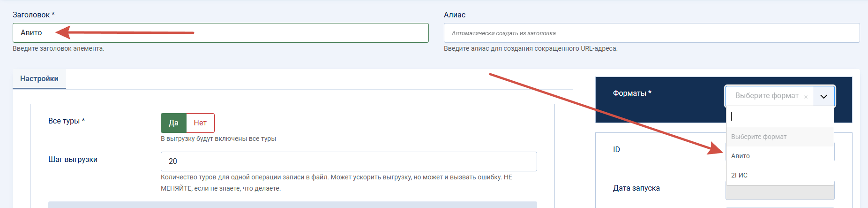The width and height of the screenshot is (868, 208).
Task: Click the small x clear icon in Форматы selector
Action: (x=806, y=97)
